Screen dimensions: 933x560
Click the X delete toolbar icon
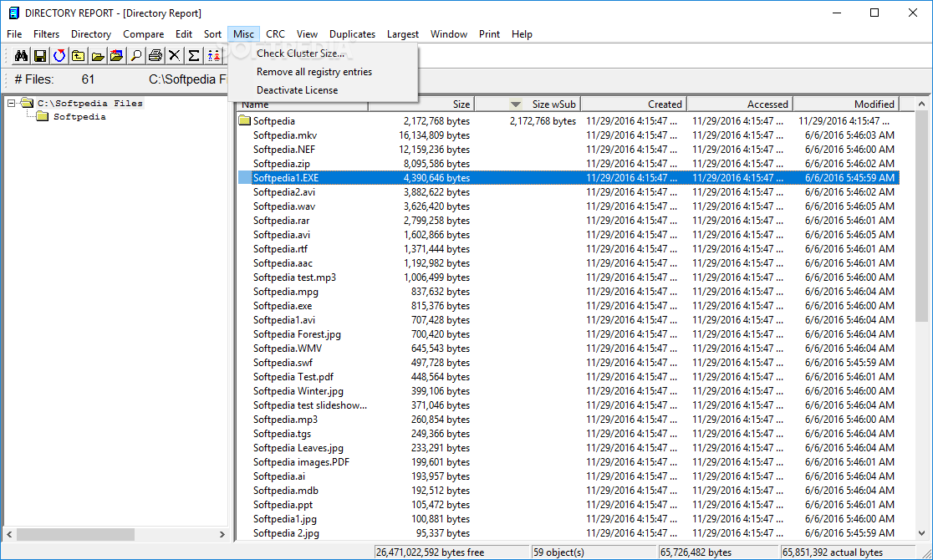coord(175,56)
